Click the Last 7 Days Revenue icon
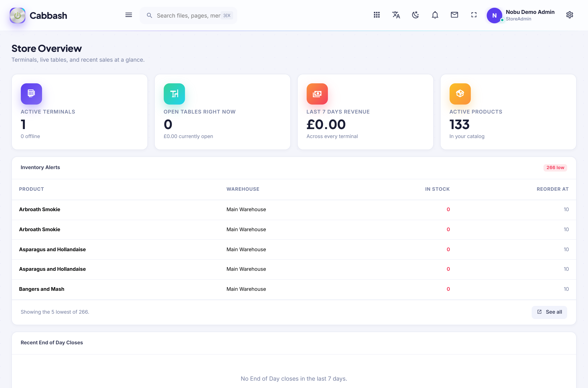The width and height of the screenshot is (588, 388). point(317,94)
